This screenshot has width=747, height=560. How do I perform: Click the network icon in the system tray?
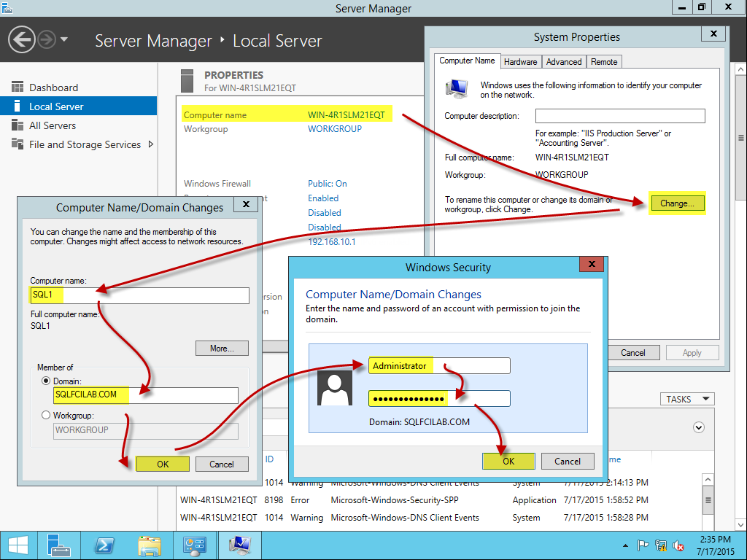[x=661, y=545]
